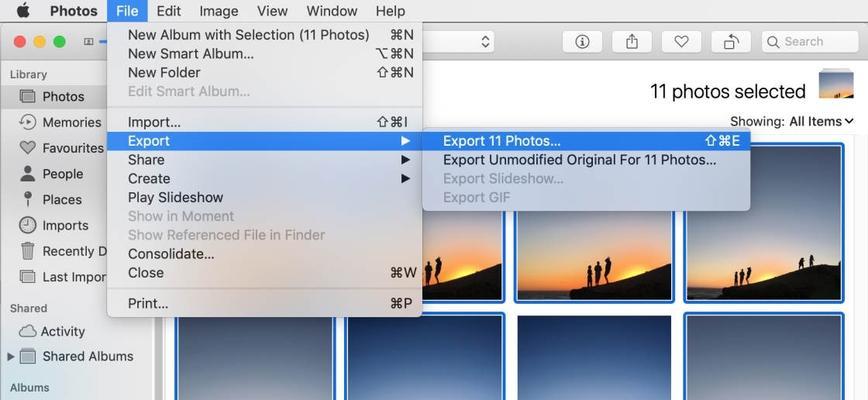868x400 pixels.
Task: Click the Places pin sidebar icon
Action: click(x=27, y=199)
